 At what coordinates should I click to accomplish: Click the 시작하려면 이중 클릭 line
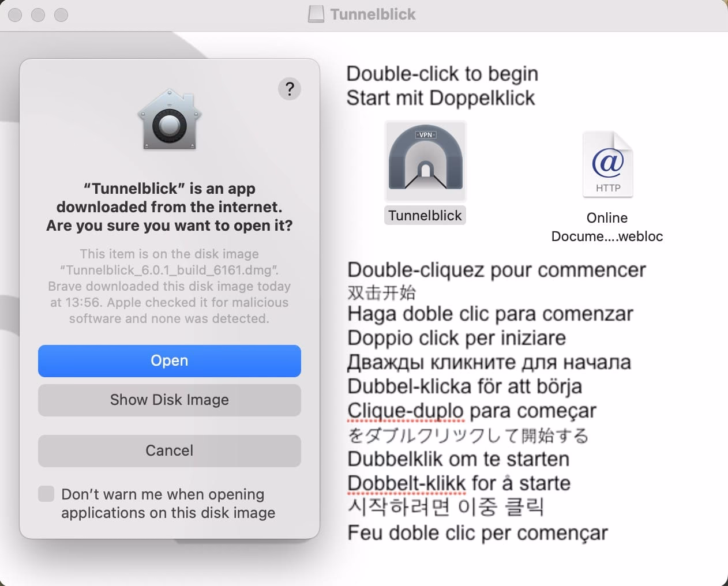click(x=445, y=508)
